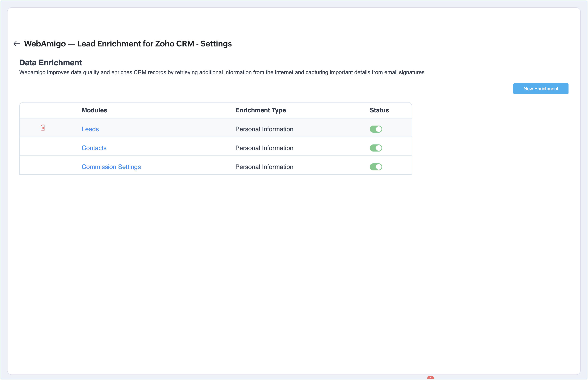This screenshot has width=588, height=380.
Task: Open the Leads module link
Action: 90,129
